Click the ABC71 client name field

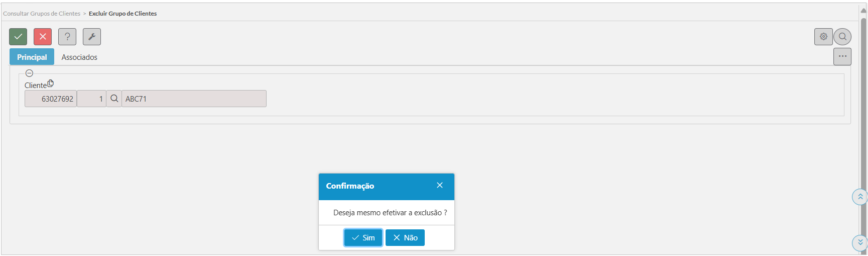tap(194, 99)
